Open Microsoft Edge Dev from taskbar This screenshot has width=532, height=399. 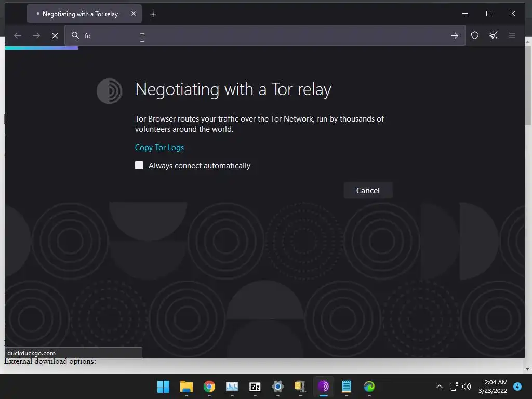369,387
